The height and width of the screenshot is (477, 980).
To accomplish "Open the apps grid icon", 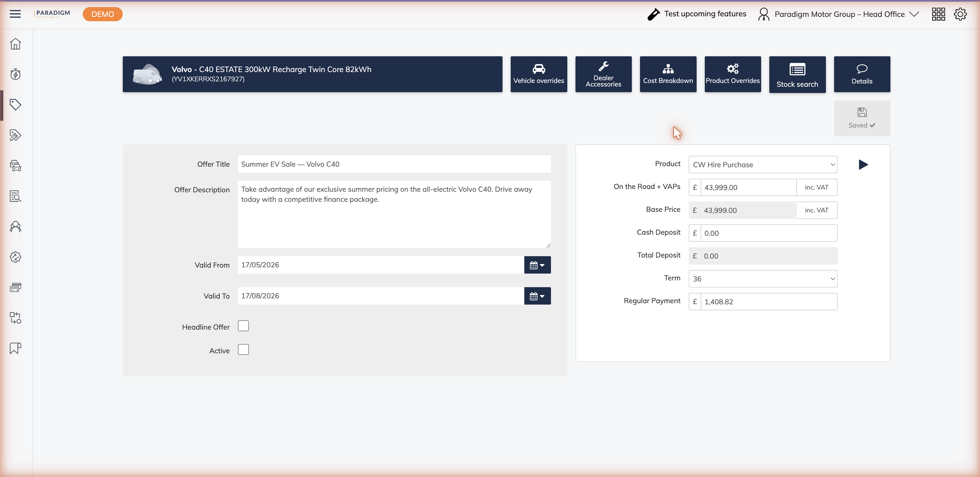I will (938, 14).
